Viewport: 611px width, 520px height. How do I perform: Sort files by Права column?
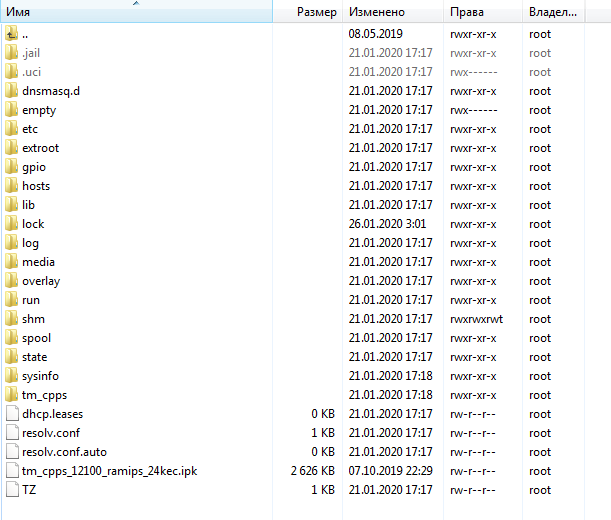pos(468,12)
